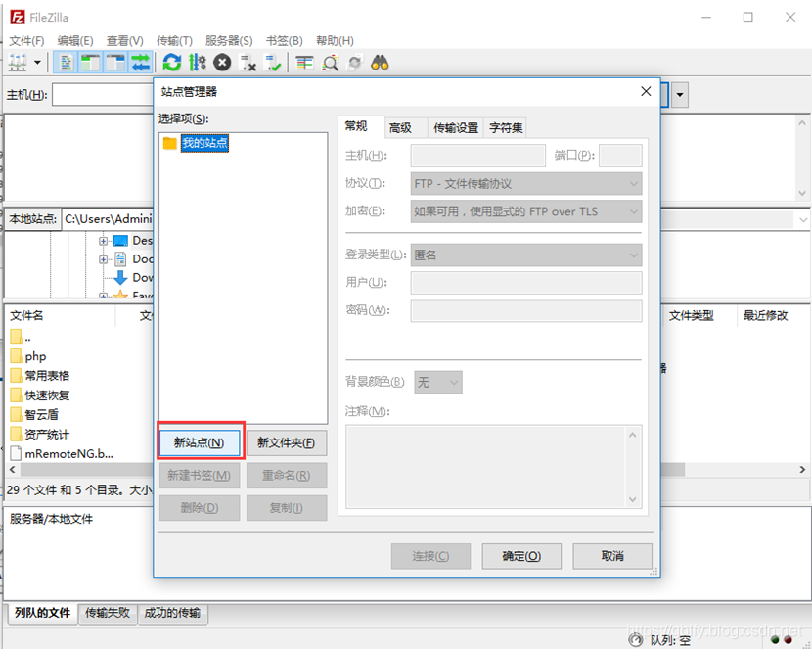Click the cancel current operation icon
This screenshot has width=812, height=649.
pos(222,64)
